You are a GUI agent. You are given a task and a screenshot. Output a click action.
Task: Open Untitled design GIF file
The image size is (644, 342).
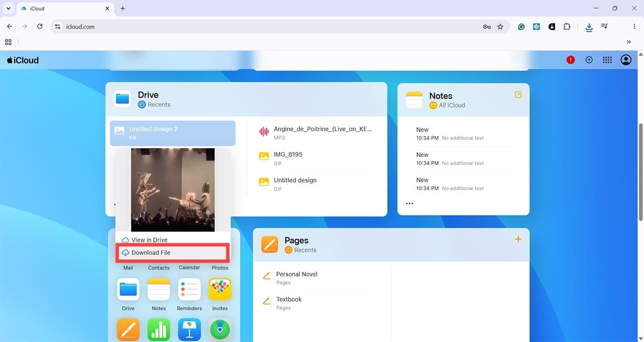pos(315,184)
